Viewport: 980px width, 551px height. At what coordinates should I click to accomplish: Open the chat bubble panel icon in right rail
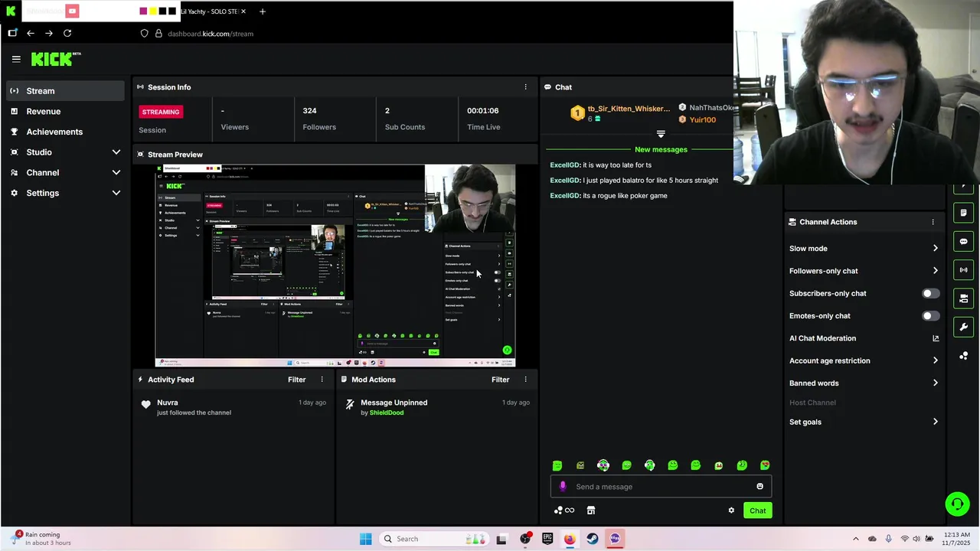pos(963,241)
